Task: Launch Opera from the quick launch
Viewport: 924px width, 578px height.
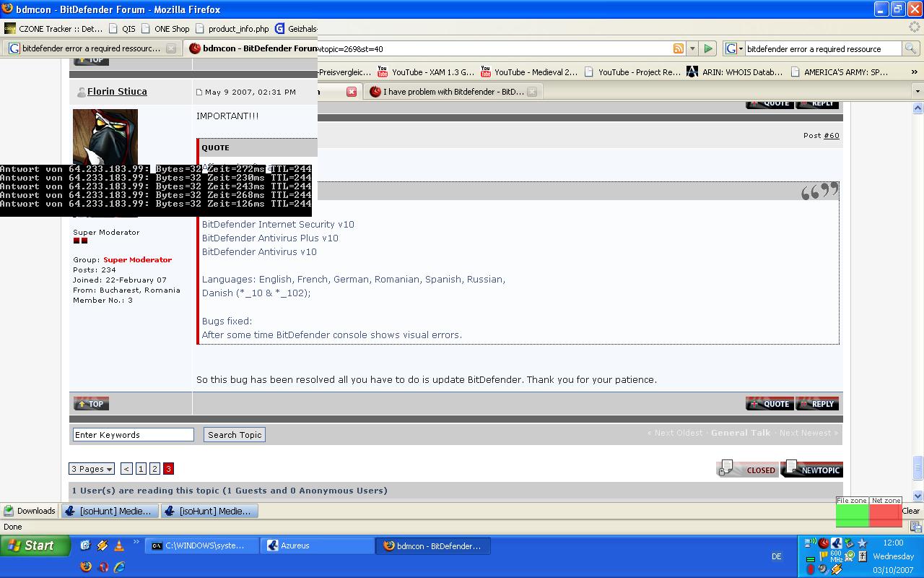Action: (103, 566)
